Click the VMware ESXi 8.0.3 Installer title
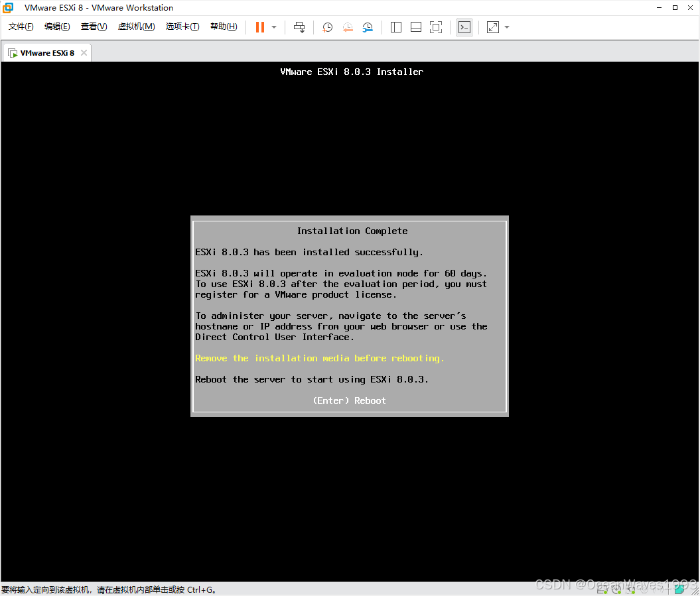The height and width of the screenshot is (596, 700). (352, 72)
